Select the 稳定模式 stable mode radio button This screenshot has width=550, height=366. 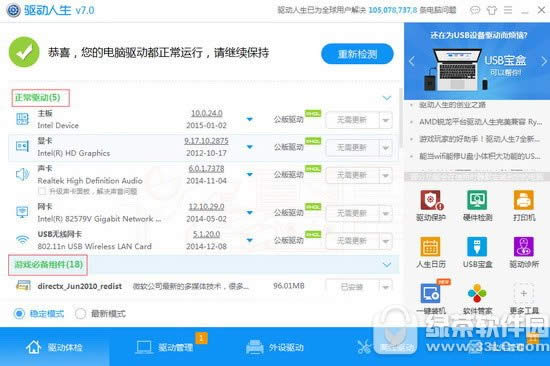point(19,313)
